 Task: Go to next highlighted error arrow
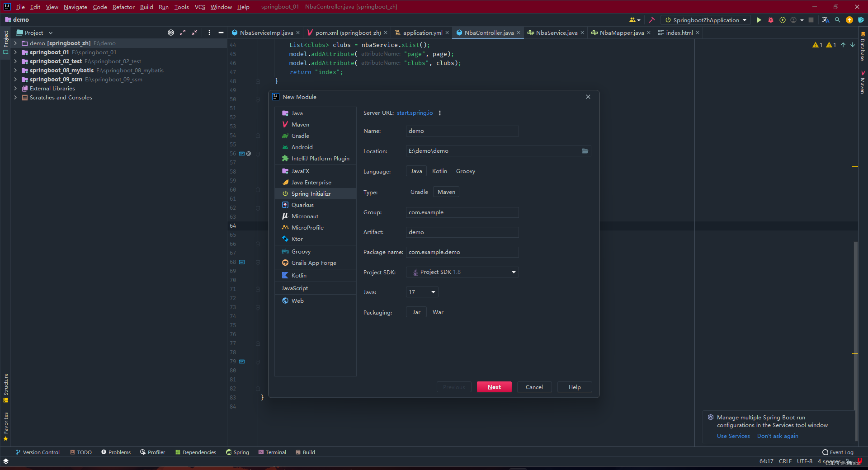click(x=853, y=45)
